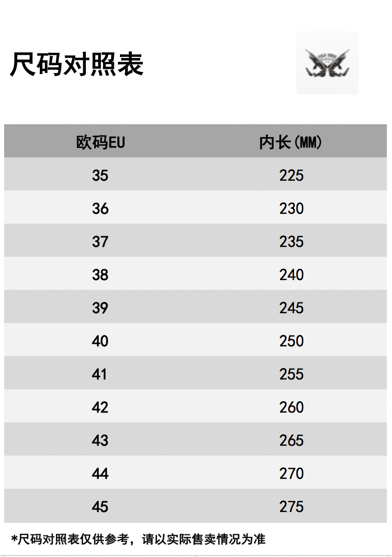392x557 pixels.
Task: Select EU size 39 cell
Action: (x=100, y=307)
